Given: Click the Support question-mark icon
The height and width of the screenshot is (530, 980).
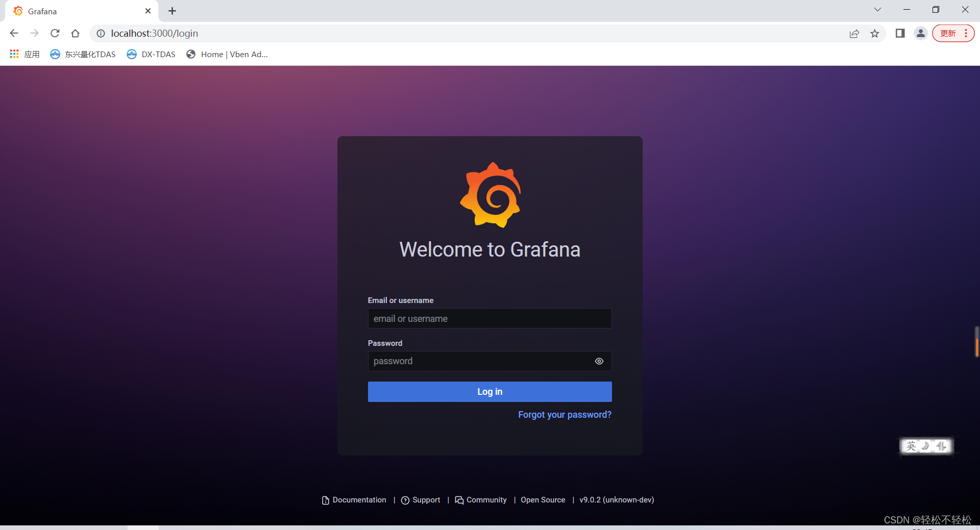Looking at the screenshot, I should 405,500.
